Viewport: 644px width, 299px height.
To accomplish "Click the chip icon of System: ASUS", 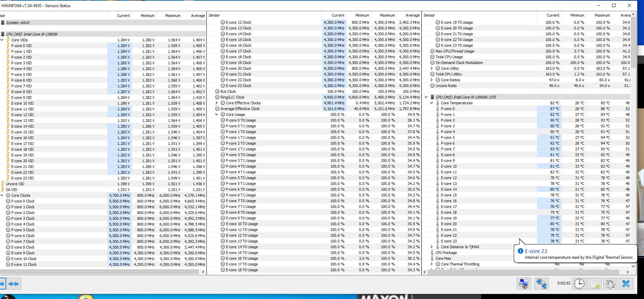I will (x=3, y=23).
